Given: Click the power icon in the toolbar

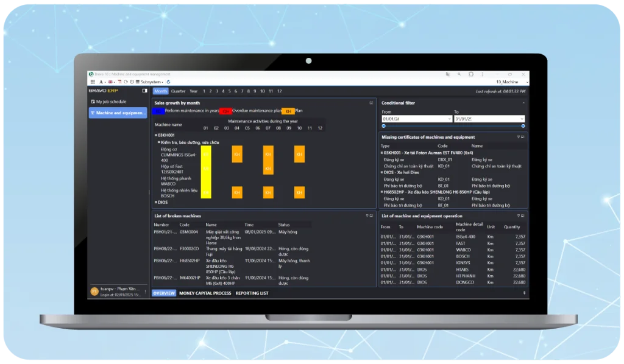Looking at the screenshot, I should (132, 82).
